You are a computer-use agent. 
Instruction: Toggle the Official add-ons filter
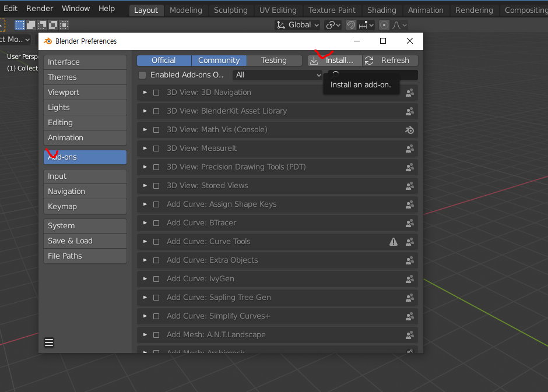pos(164,61)
